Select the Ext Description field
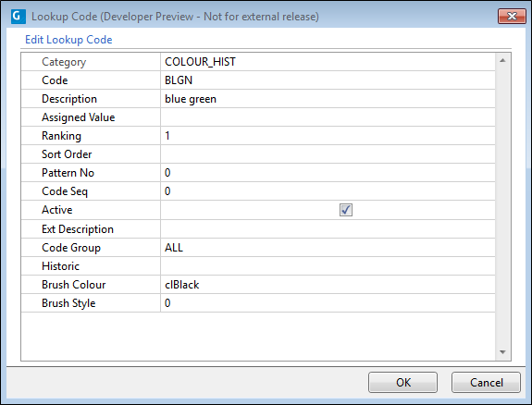532x405 pixels. pyautogui.click(x=328, y=229)
